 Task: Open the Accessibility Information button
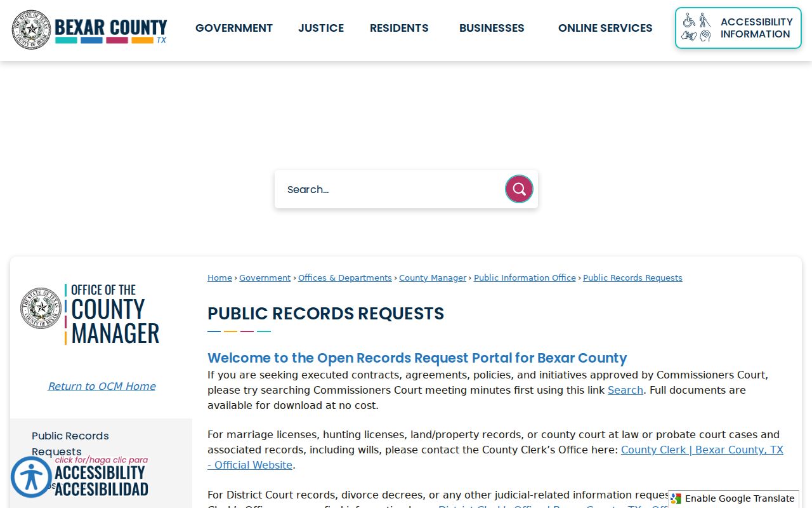pyautogui.click(x=738, y=28)
